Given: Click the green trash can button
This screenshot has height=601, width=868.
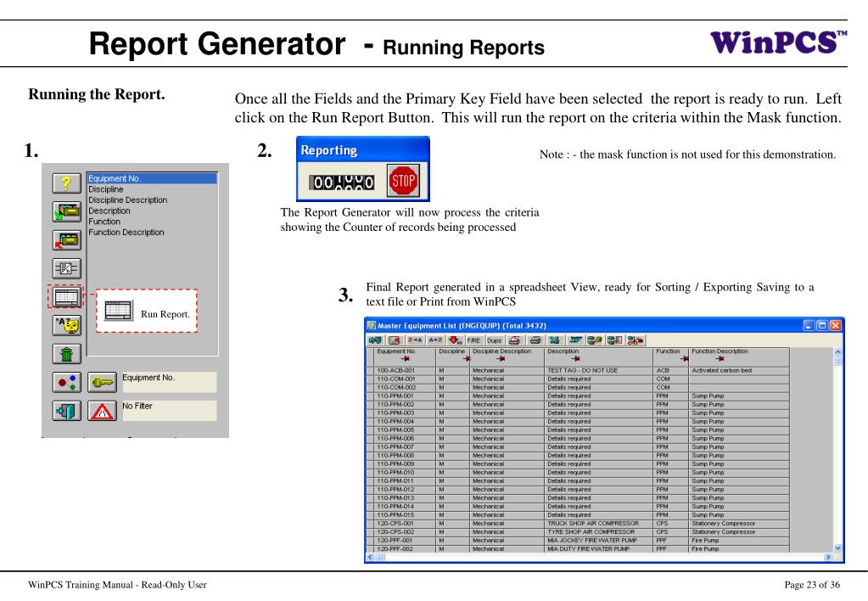Looking at the screenshot, I should (x=66, y=353).
